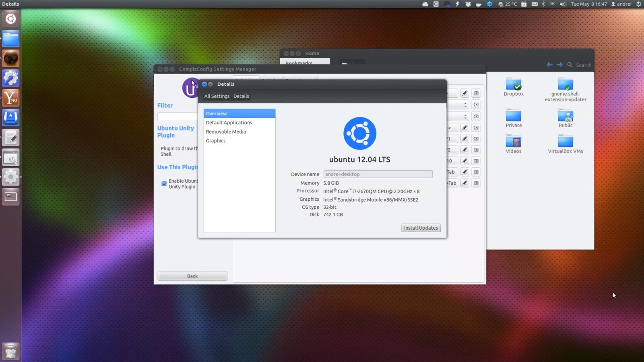Click the Bluetooth icon in the top panel
This screenshot has width=644, height=362.
543,4
